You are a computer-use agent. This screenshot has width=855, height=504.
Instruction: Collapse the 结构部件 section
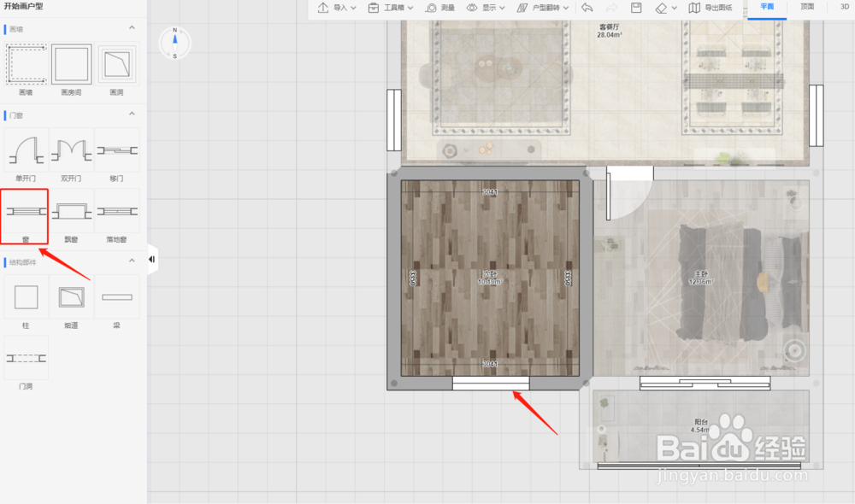coord(132,261)
